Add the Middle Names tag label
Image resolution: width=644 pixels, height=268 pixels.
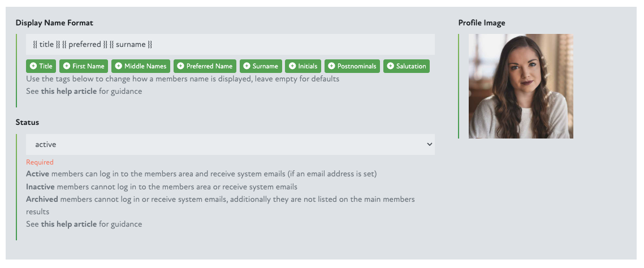point(145,66)
